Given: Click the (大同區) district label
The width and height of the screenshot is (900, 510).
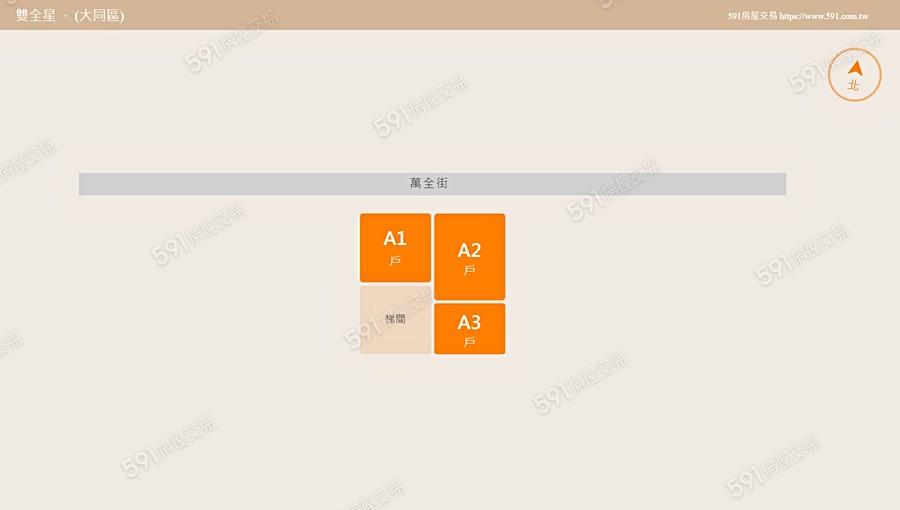Looking at the screenshot, I should pos(99,15).
